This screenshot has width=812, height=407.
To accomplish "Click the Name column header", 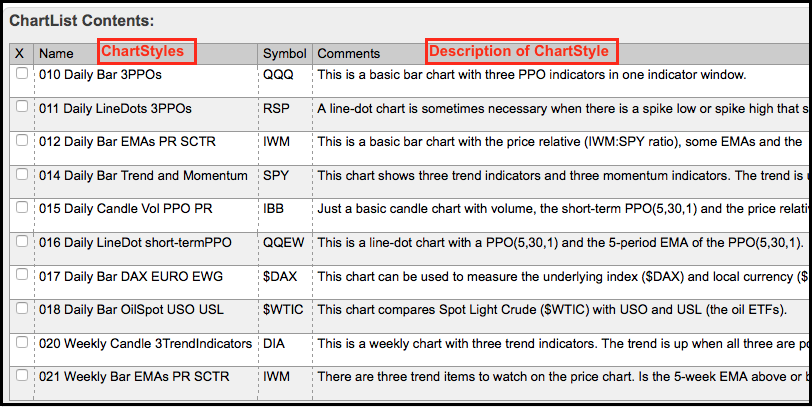I will 56,54.
